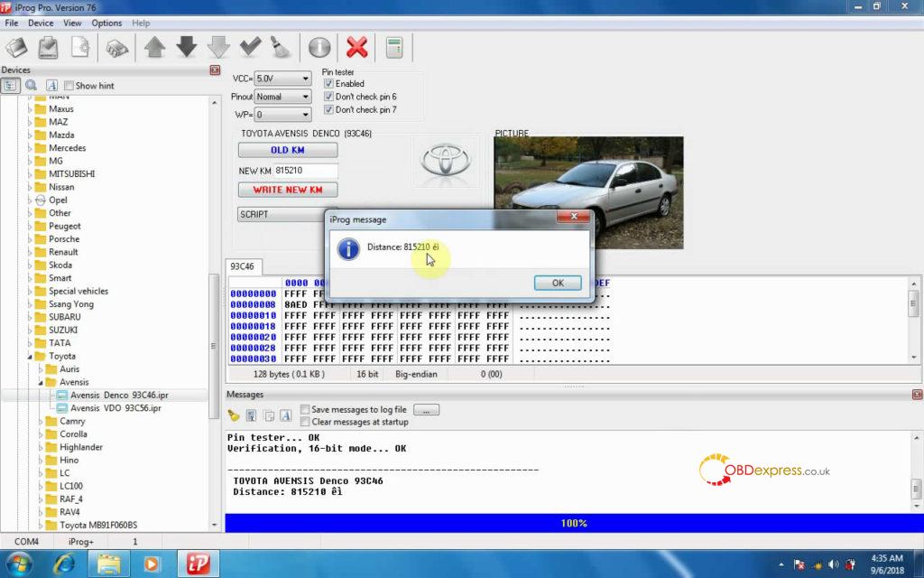Click the round info toolbar icon

[x=319, y=47]
